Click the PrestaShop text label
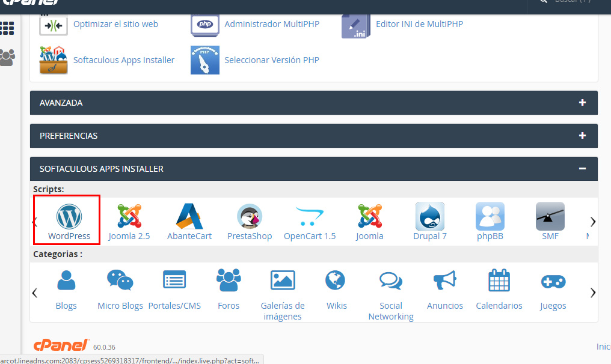 250,236
